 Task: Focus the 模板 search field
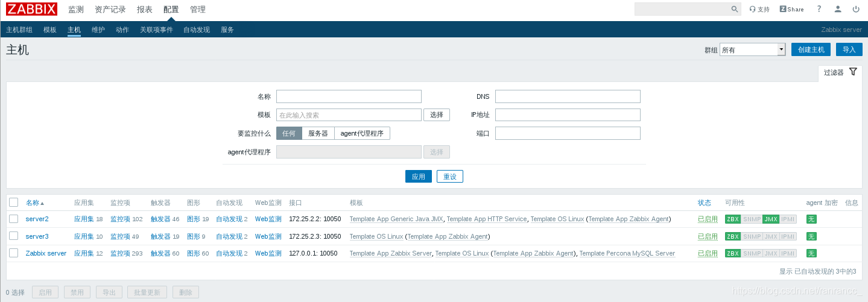[349, 115]
